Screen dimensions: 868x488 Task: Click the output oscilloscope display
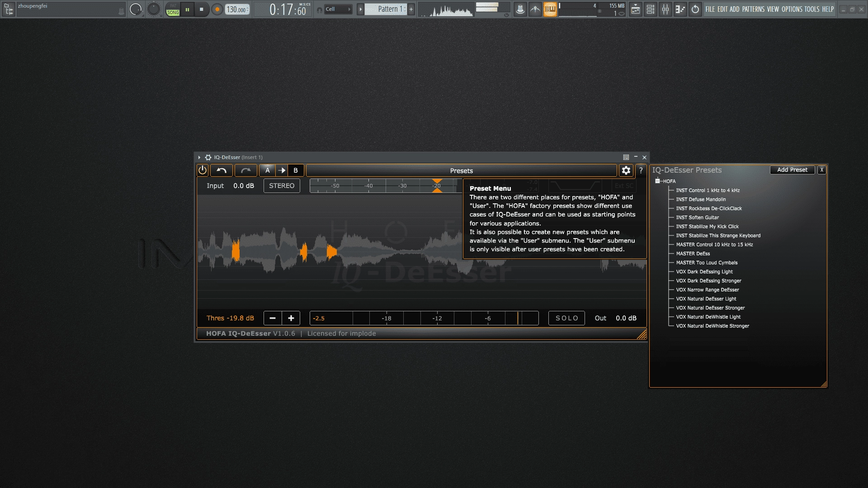tap(446, 9)
